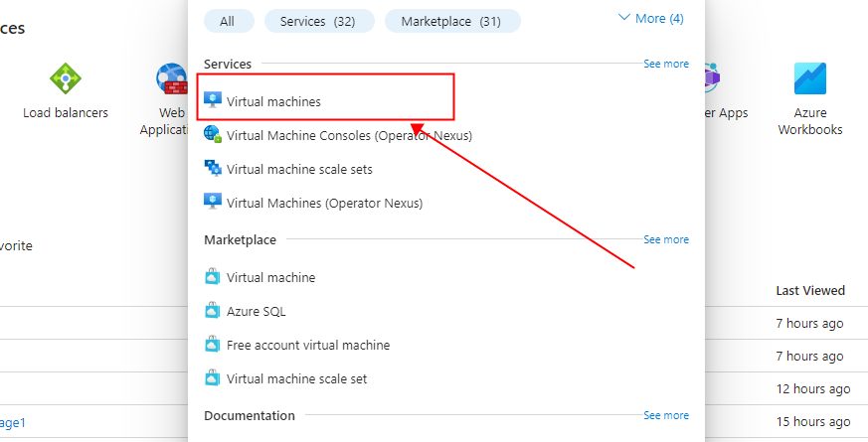Click the Azure SQL marketplace icon
Screen dimensions: 868x442
(213, 311)
